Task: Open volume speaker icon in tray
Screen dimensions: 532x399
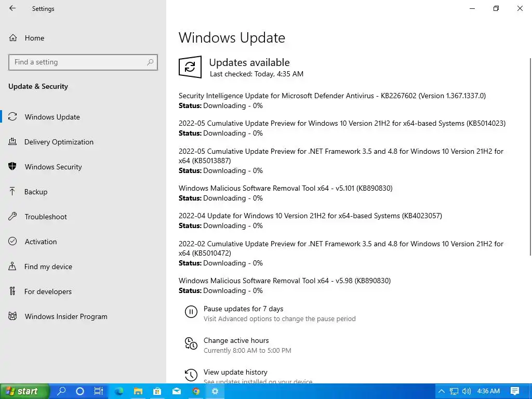Action: tap(467, 391)
